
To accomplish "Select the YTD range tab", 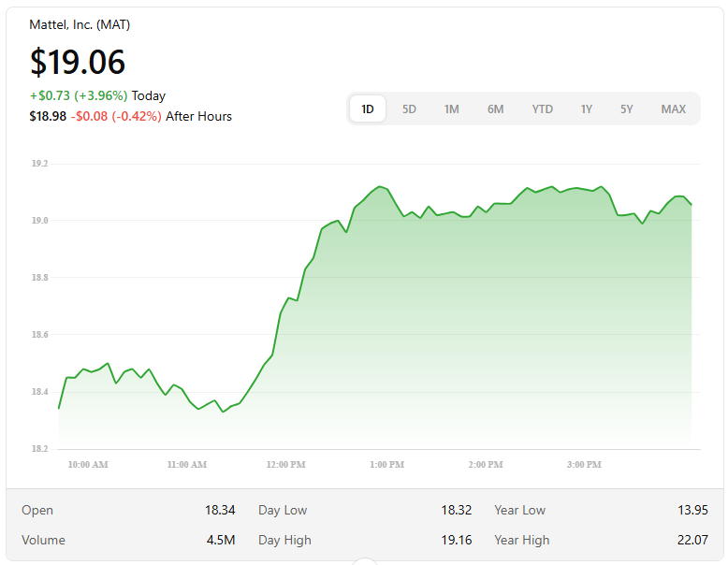I will point(542,109).
